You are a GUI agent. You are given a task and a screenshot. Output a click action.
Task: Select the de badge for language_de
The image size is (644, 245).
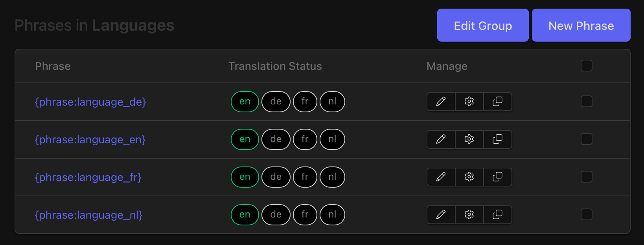click(x=276, y=102)
